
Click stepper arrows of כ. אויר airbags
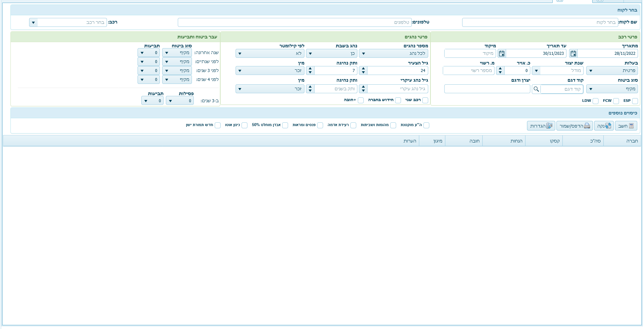[x=500, y=70]
